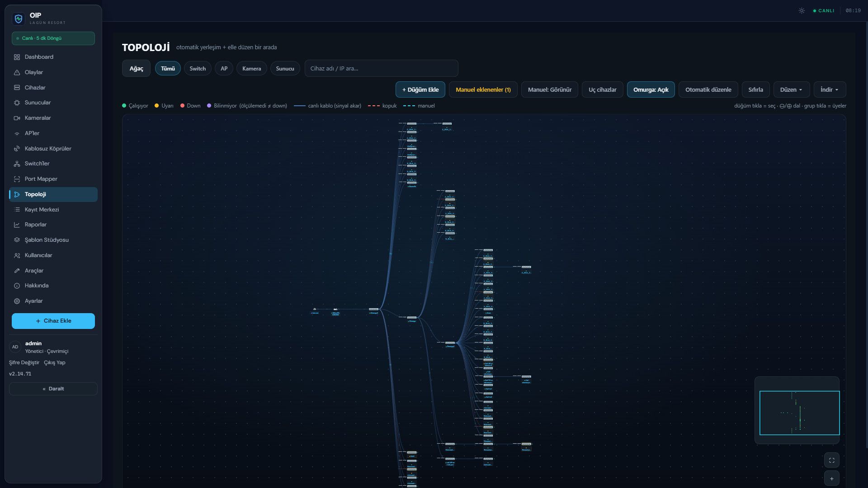Open the AP'ler wifi icon
Image resolution: width=868 pixels, height=488 pixels.
coord(17,133)
